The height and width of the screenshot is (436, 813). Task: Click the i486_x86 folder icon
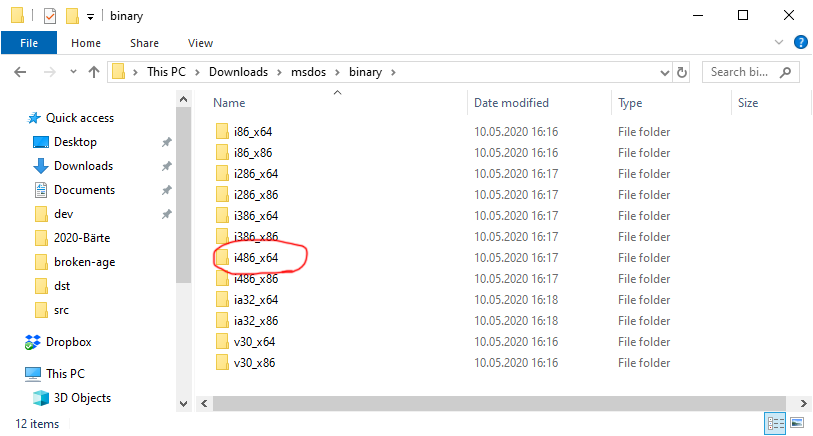222,279
